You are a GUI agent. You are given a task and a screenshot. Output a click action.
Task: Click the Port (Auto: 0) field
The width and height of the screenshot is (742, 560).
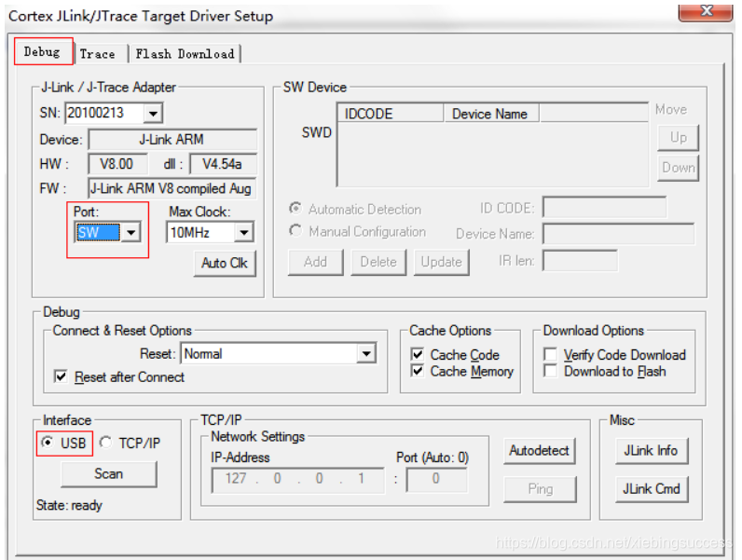pos(437,480)
